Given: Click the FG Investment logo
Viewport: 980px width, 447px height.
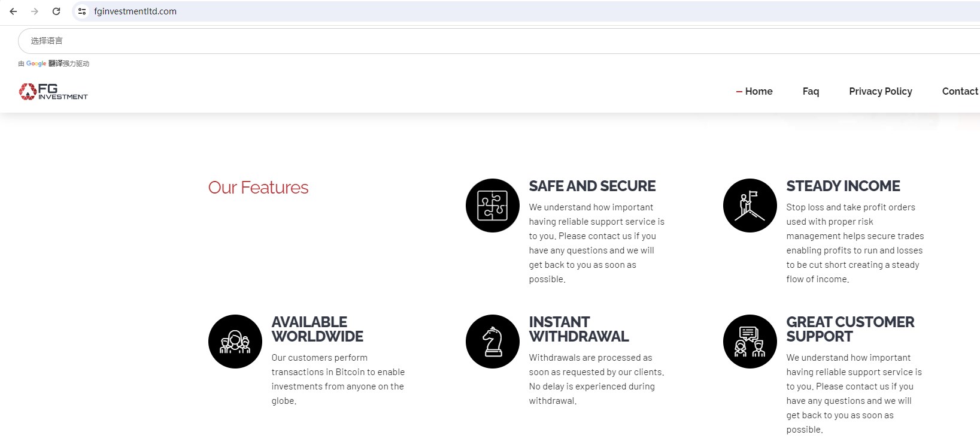Looking at the screenshot, I should [x=53, y=91].
